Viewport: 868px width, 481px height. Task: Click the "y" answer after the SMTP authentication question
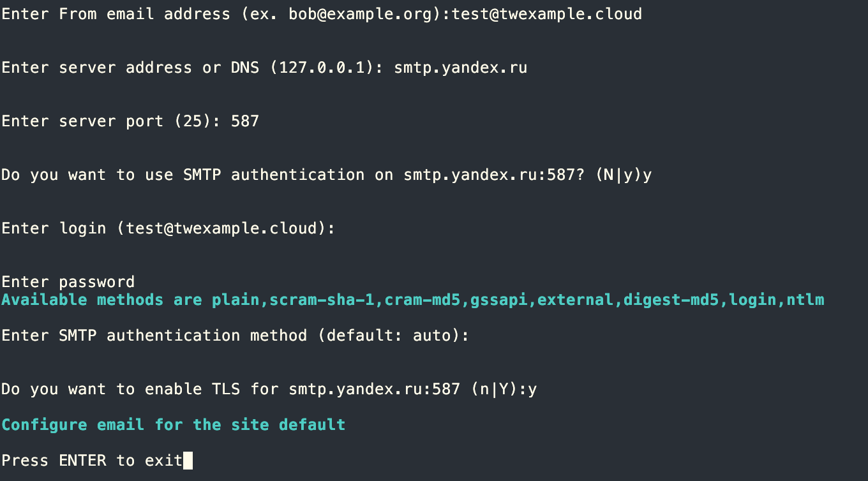pos(647,175)
